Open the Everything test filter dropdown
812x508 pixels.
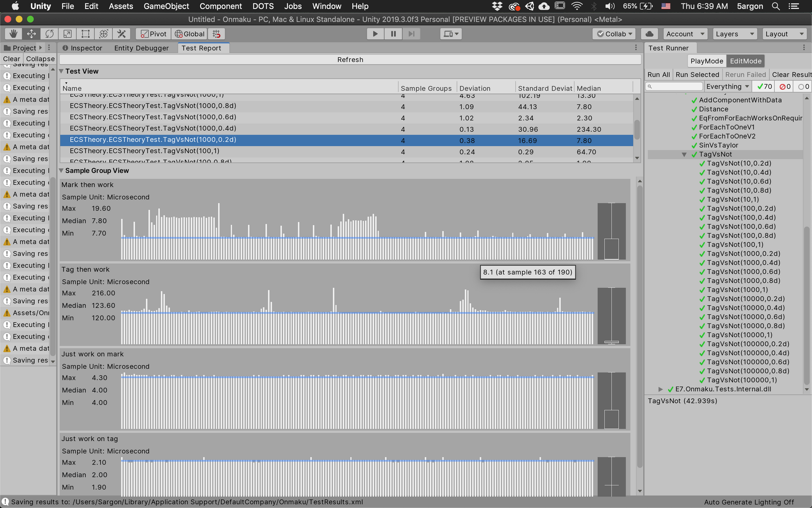(x=728, y=86)
